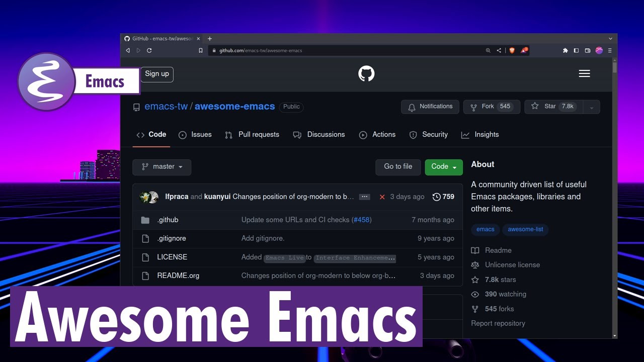Open the Unlicense license link

click(506, 265)
